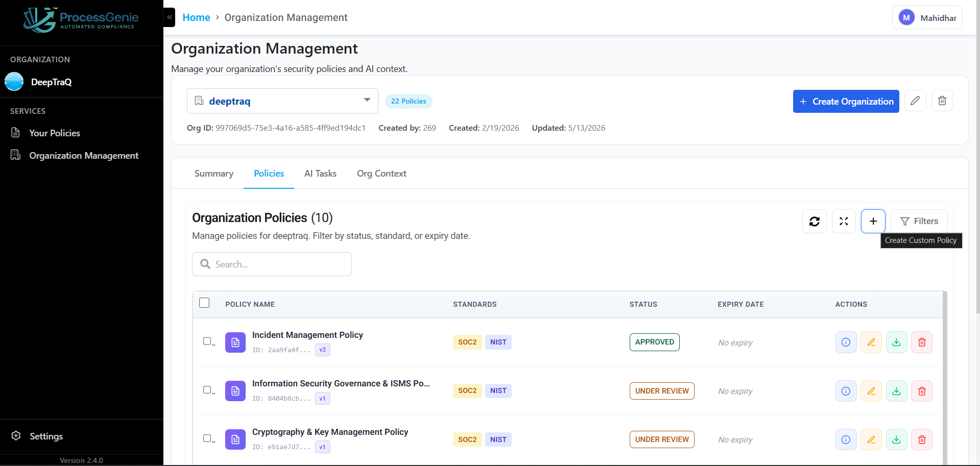
Task: Collapse the sidebar with the double-chevron icon
Action: coord(169,17)
